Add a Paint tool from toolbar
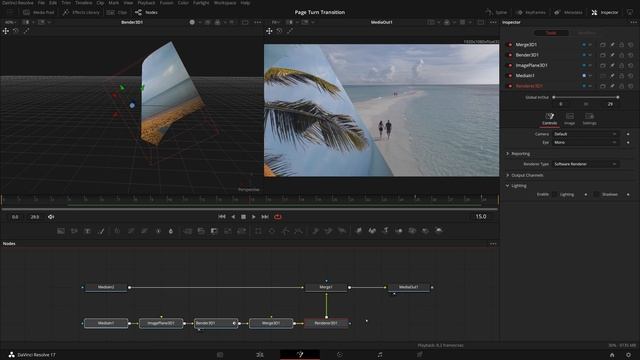640x360 pixels. tap(101, 231)
